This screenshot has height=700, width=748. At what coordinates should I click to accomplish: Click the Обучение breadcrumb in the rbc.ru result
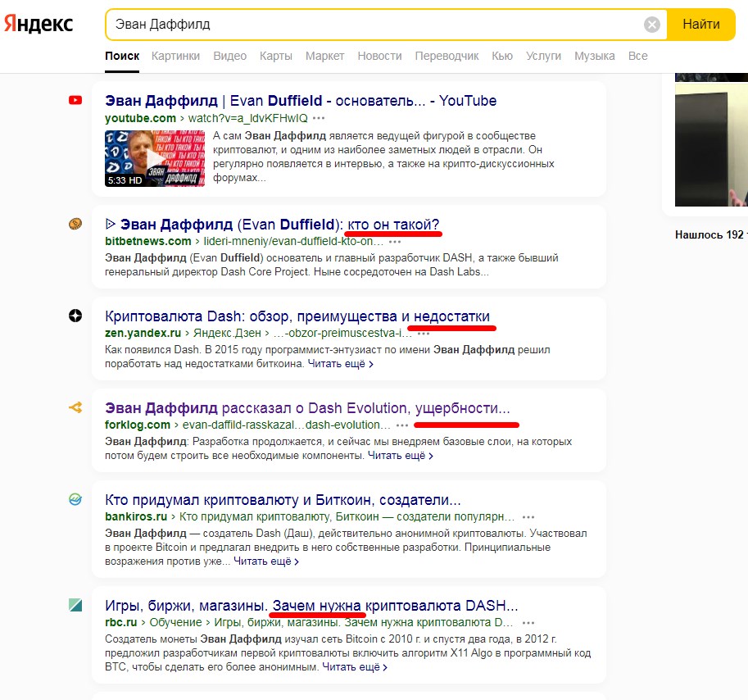click(175, 622)
